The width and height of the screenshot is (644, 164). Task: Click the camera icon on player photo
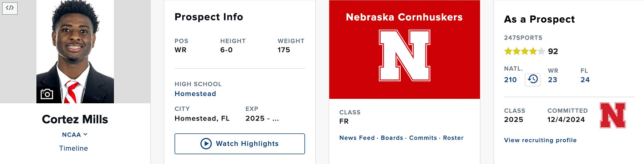[x=47, y=94]
